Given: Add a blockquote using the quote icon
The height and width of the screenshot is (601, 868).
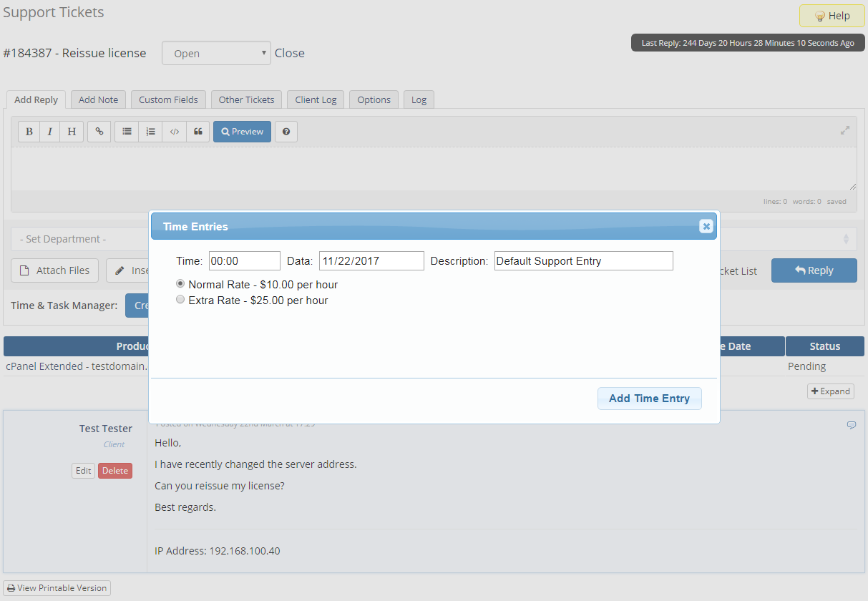Looking at the screenshot, I should [198, 131].
